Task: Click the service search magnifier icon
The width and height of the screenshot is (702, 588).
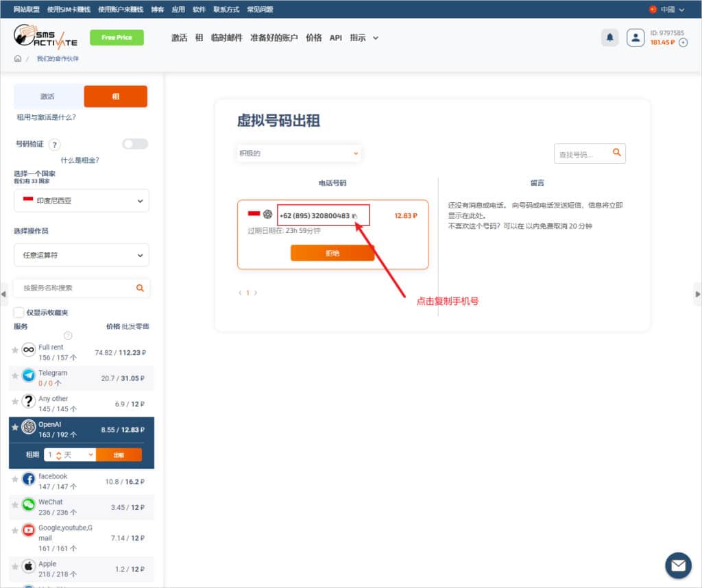Action: coord(140,288)
